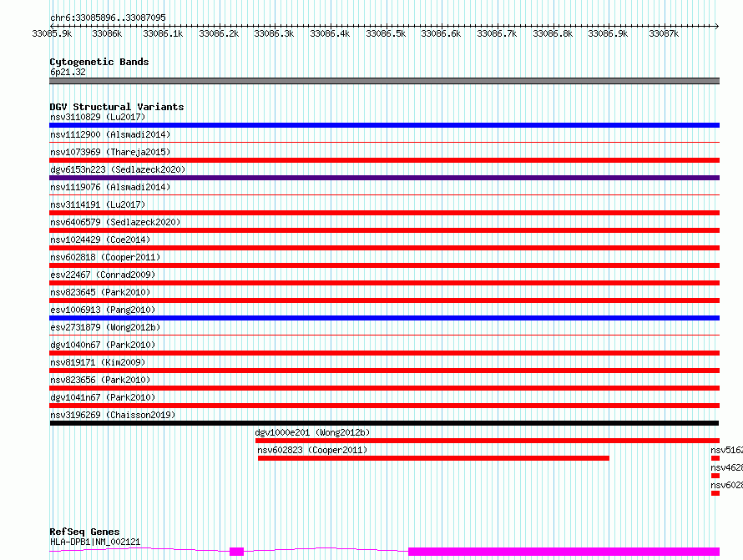Image resolution: width=743 pixels, height=560 pixels.
Task: Click the small magenta exon of HLA-DPB1
Action: point(236,552)
